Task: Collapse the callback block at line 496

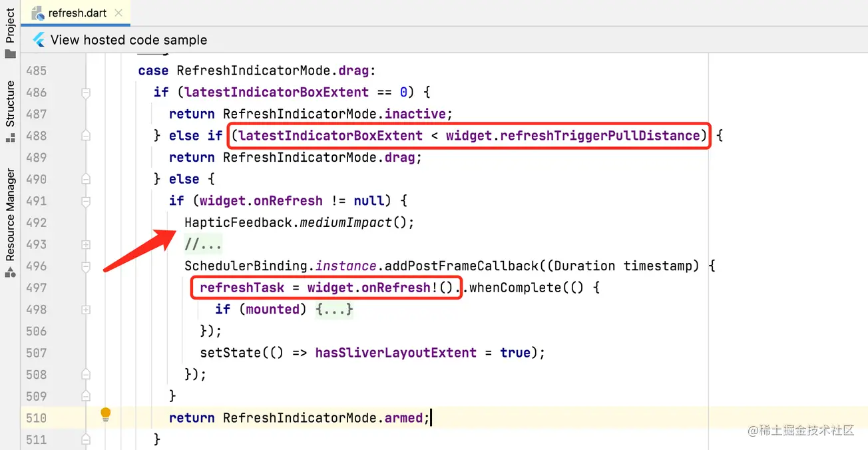Action: pyautogui.click(x=85, y=266)
